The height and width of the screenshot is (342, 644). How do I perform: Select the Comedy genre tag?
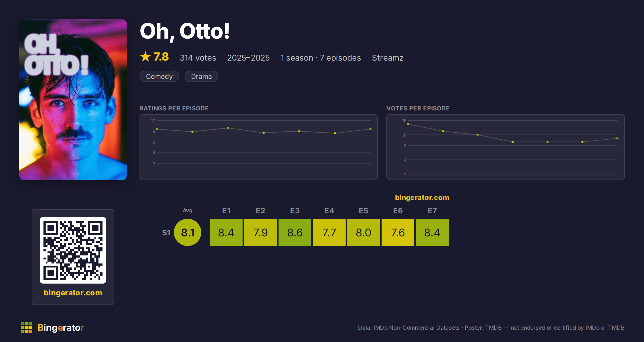click(159, 76)
